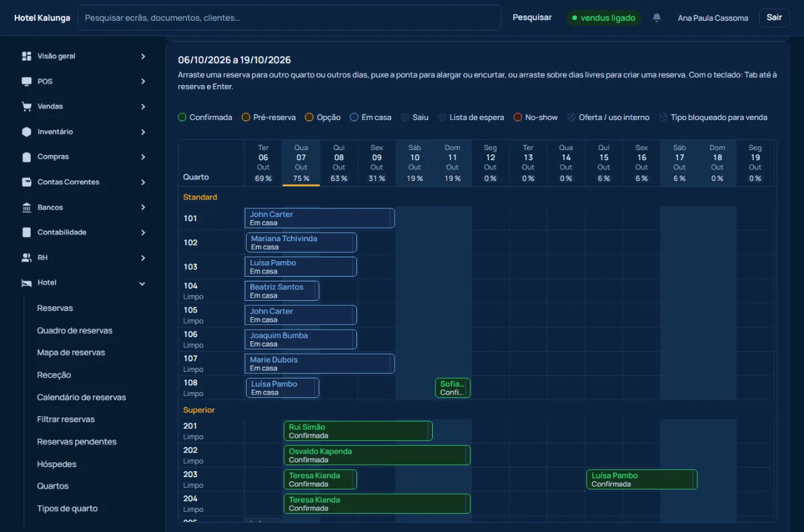Open Tipos de quarto in the sidebar

pyautogui.click(x=67, y=509)
